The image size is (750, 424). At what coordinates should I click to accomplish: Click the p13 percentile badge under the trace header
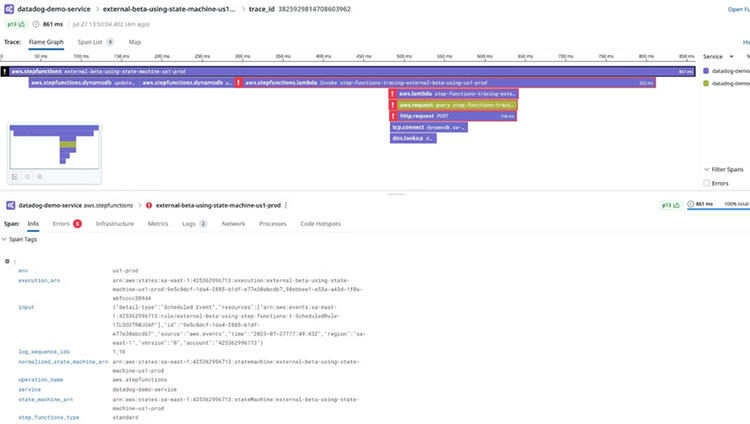pos(16,24)
